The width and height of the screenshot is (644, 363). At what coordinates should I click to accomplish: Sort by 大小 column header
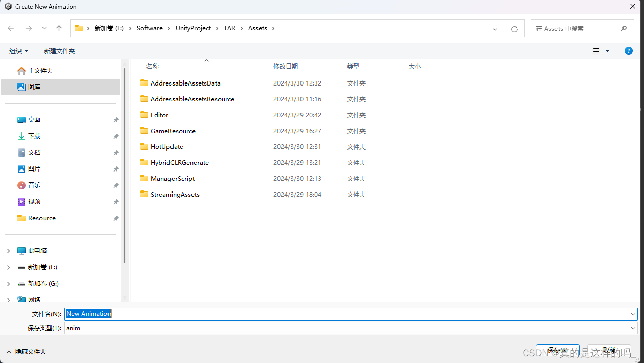click(415, 67)
